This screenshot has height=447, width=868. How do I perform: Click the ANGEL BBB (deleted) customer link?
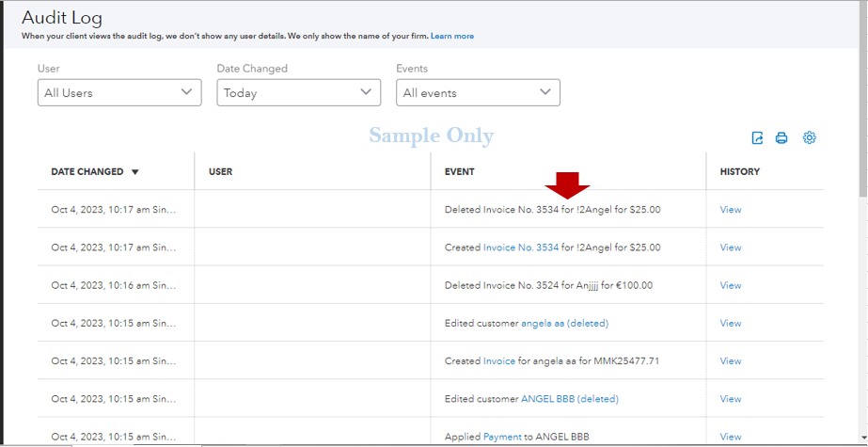(570, 399)
